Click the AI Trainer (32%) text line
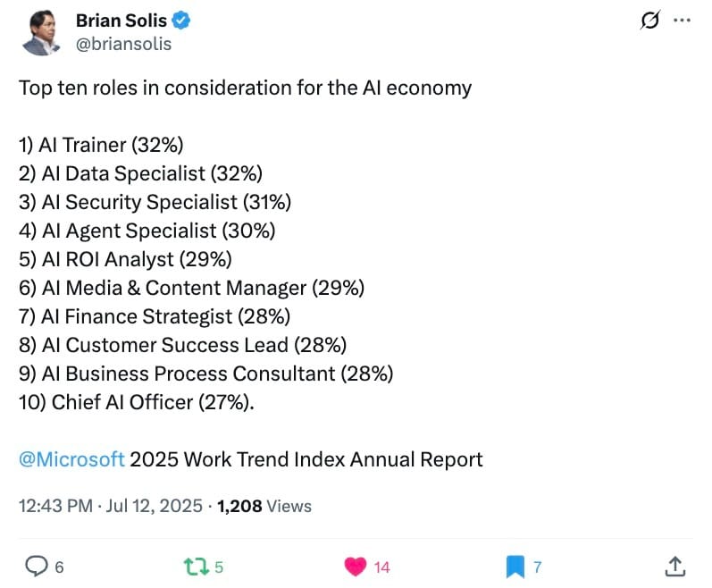Screen dimensions: 712x588 [101, 145]
